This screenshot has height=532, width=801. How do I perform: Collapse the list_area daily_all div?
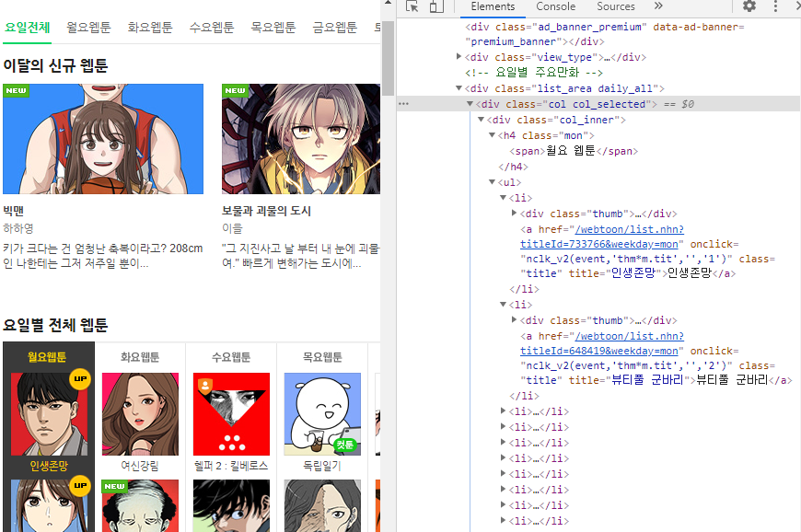(x=459, y=88)
